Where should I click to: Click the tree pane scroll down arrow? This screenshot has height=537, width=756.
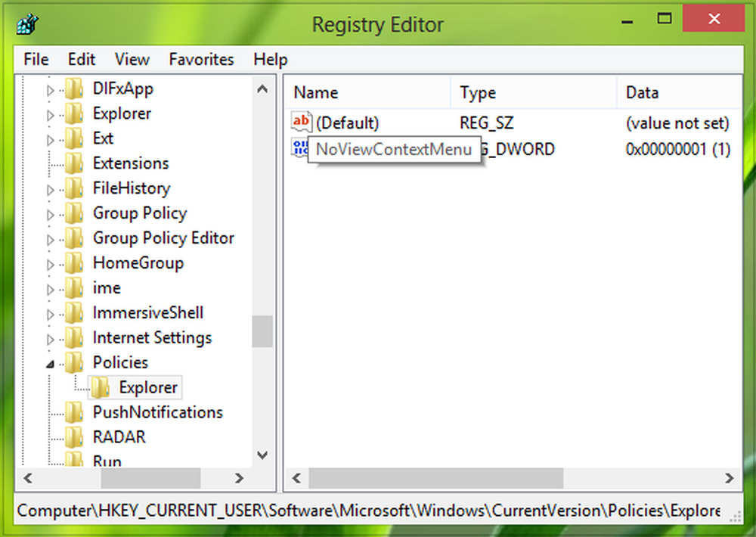(262, 455)
